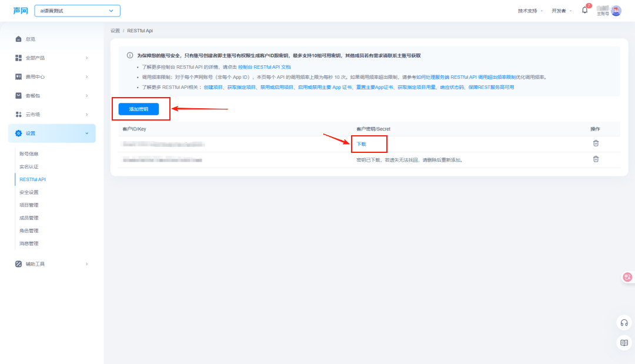The image size is (635, 364).
Task: Open the notification bell
Action: [x=584, y=10]
